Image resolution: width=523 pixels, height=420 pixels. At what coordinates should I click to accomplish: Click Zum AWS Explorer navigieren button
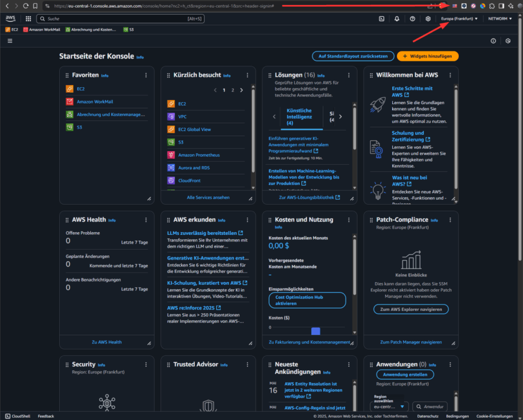(x=411, y=309)
